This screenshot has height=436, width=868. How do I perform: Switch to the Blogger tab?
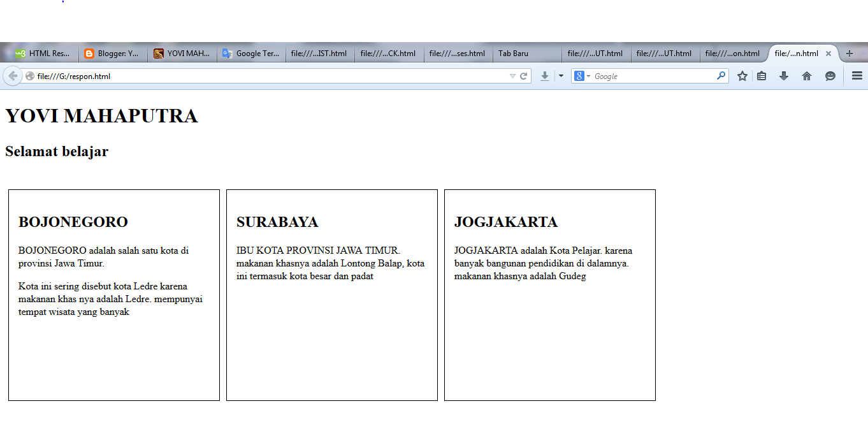[113, 54]
